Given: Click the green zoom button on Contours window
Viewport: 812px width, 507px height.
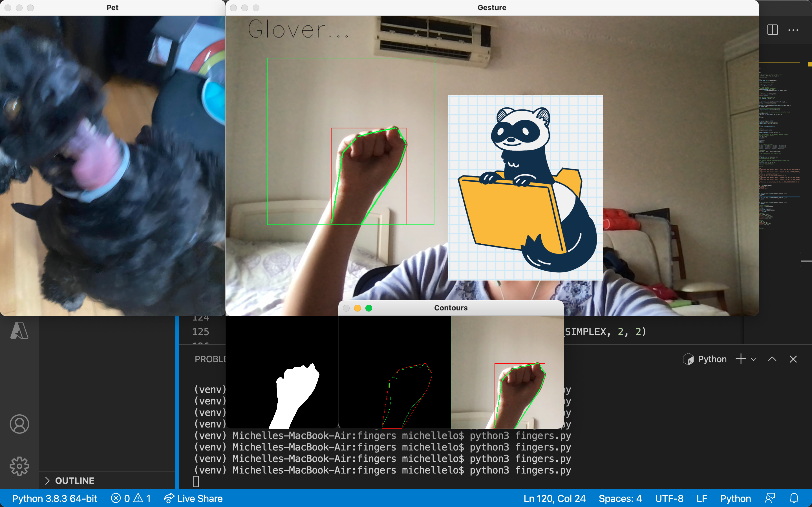Looking at the screenshot, I should (369, 308).
